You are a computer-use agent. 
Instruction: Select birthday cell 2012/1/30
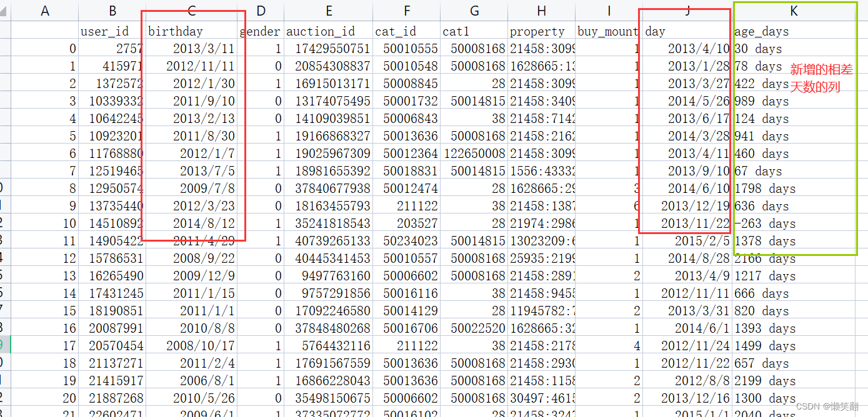[192, 84]
